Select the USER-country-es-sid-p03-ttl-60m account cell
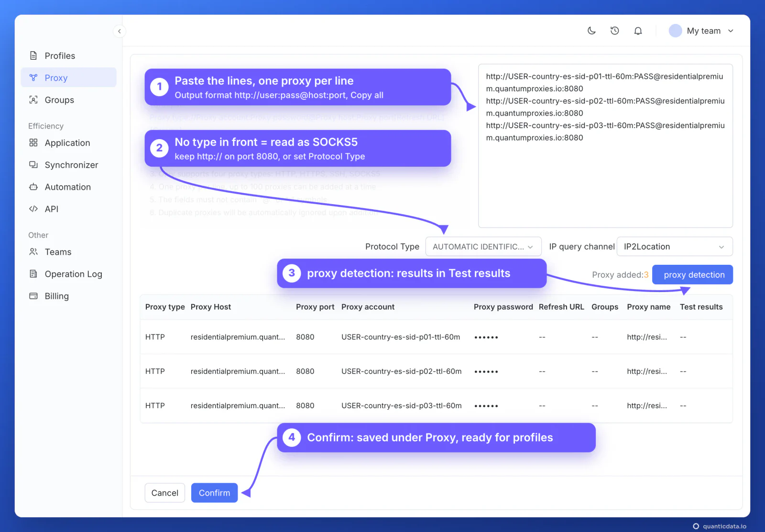765x532 pixels. pyautogui.click(x=402, y=406)
